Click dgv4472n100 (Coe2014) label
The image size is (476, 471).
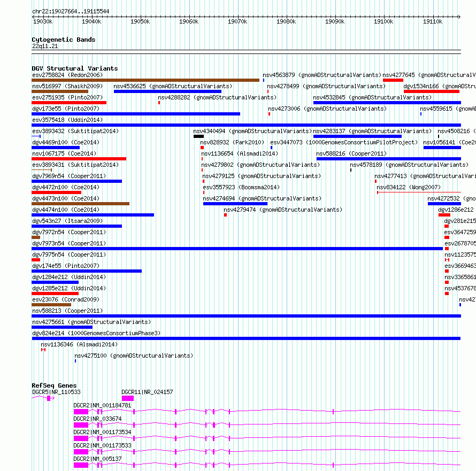[66, 187]
